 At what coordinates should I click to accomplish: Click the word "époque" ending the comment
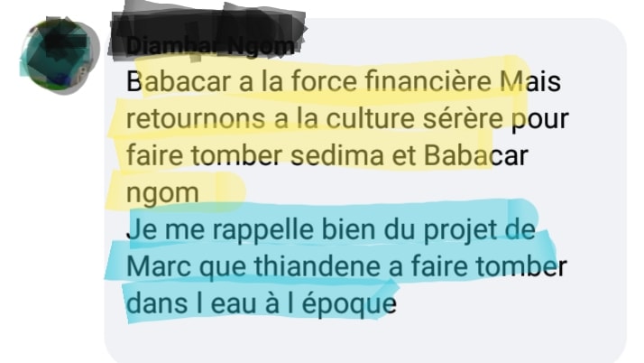click(350, 304)
